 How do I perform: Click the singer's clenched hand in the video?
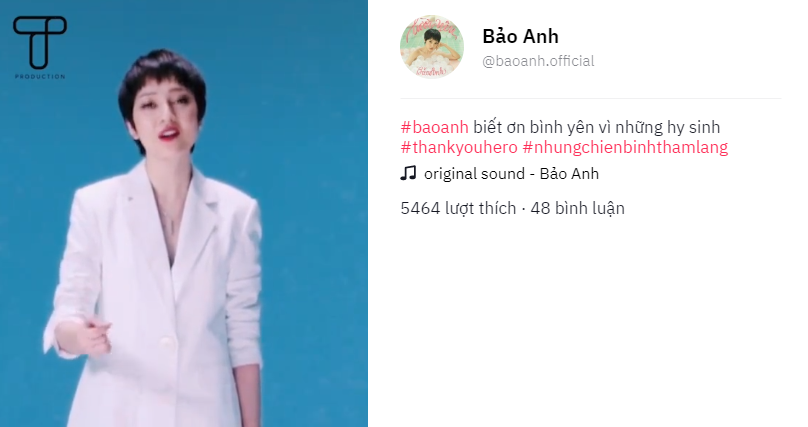coord(93,336)
